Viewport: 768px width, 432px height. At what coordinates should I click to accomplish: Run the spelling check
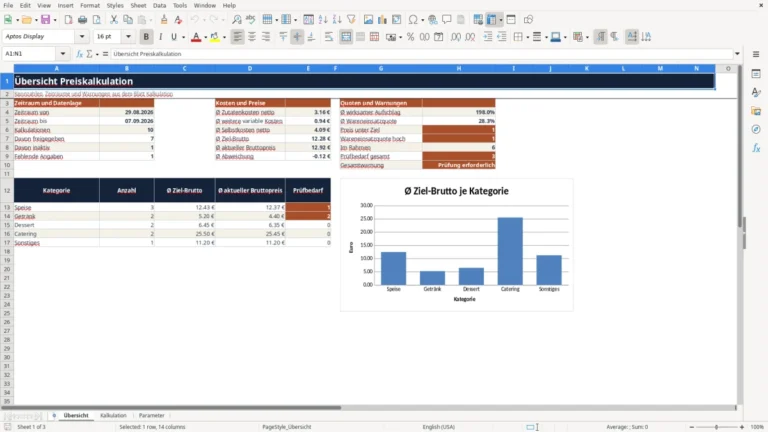pos(251,20)
